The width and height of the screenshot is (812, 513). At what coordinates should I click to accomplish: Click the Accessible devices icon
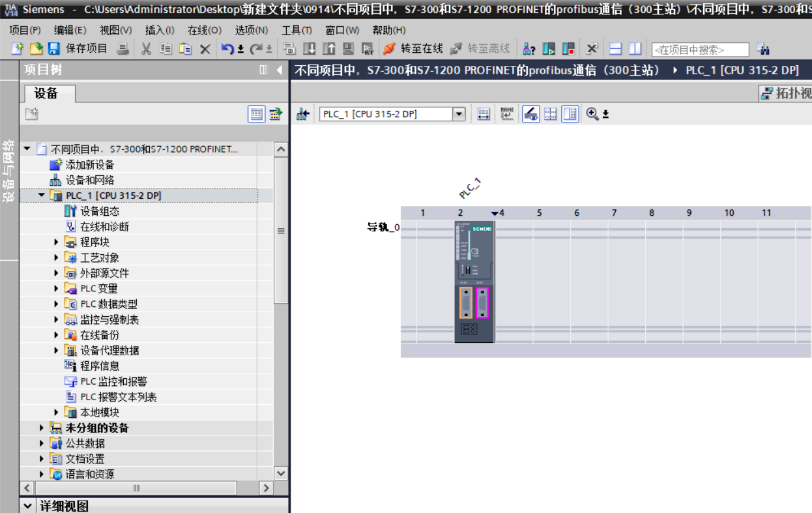coord(529,49)
